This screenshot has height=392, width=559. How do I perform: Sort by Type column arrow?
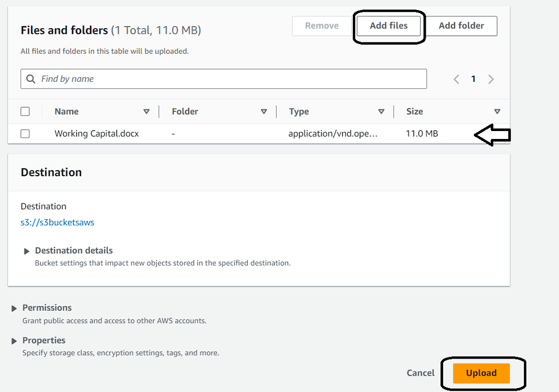click(381, 112)
